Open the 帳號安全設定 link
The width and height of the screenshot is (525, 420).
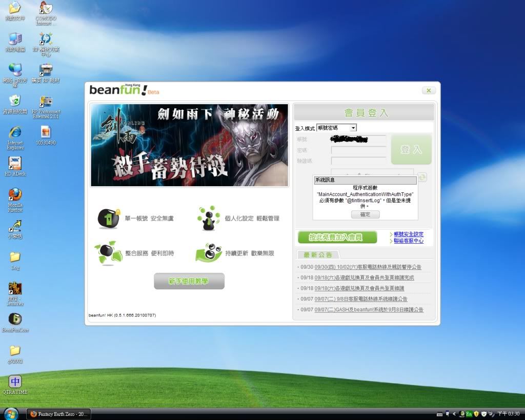(409, 234)
